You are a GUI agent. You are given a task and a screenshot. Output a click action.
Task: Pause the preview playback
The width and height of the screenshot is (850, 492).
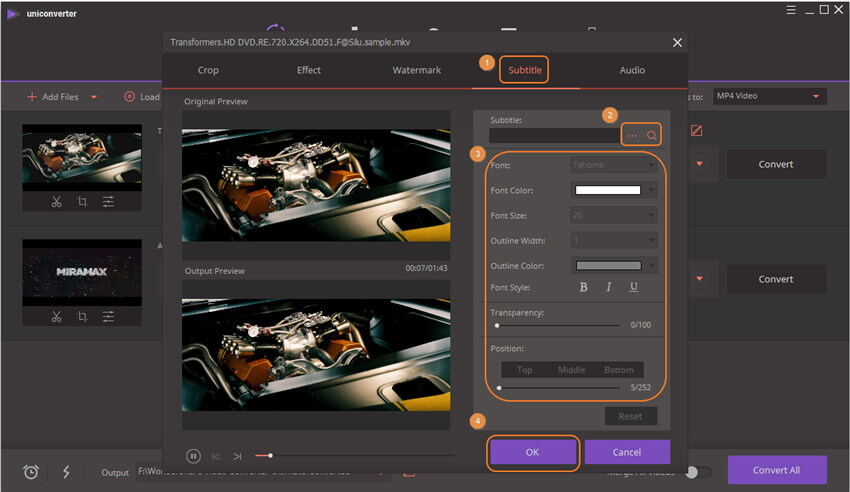[x=194, y=456]
